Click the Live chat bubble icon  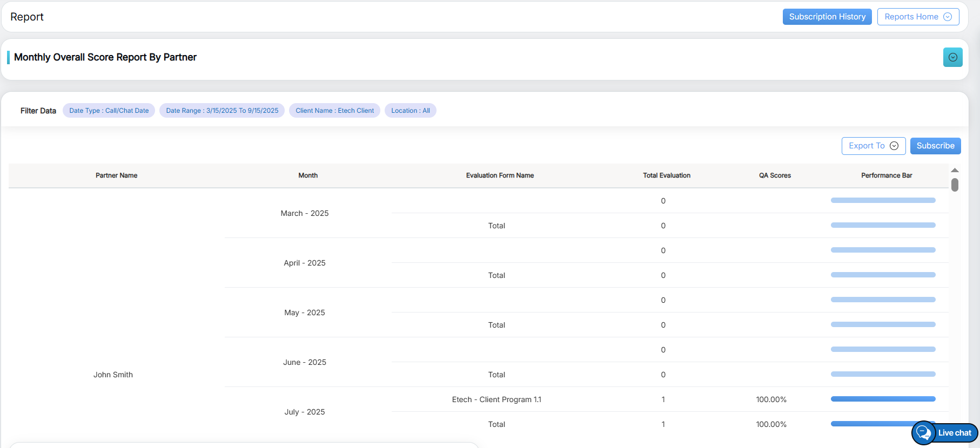point(924,433)
